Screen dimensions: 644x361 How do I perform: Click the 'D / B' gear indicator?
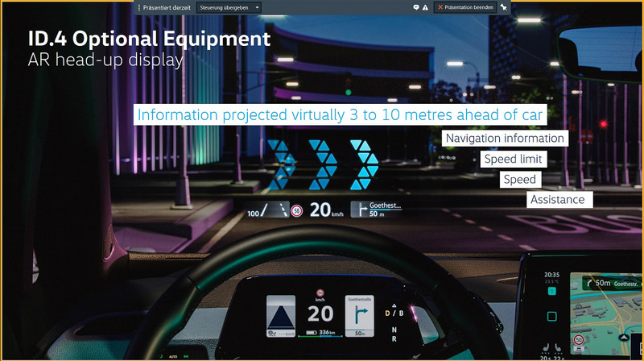coord(394,313)
